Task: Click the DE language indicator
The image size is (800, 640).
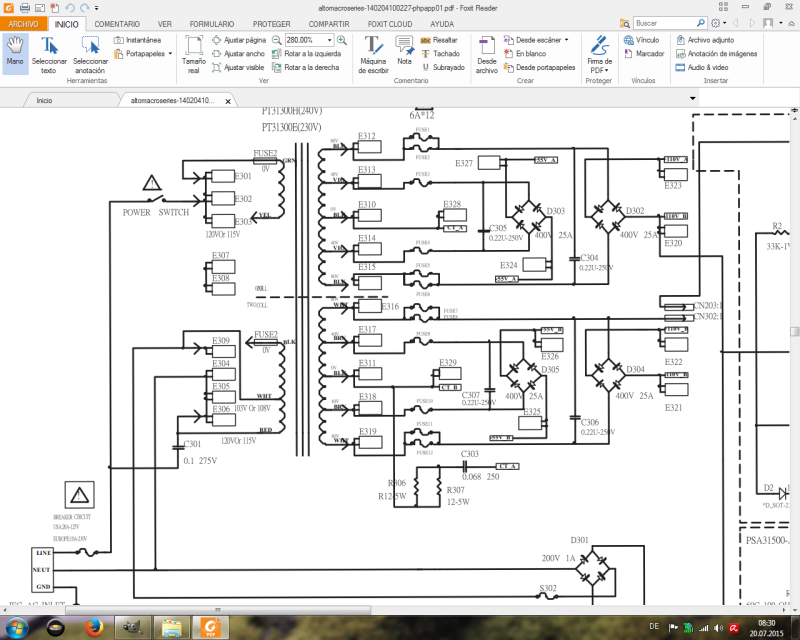Action: (x=654, y=626)
